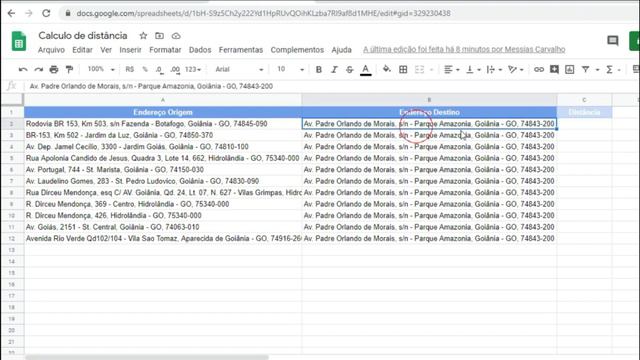This screenshot has height=360, width=640.
Task: Click the browser address bar URL
Action: pos(264,13)
